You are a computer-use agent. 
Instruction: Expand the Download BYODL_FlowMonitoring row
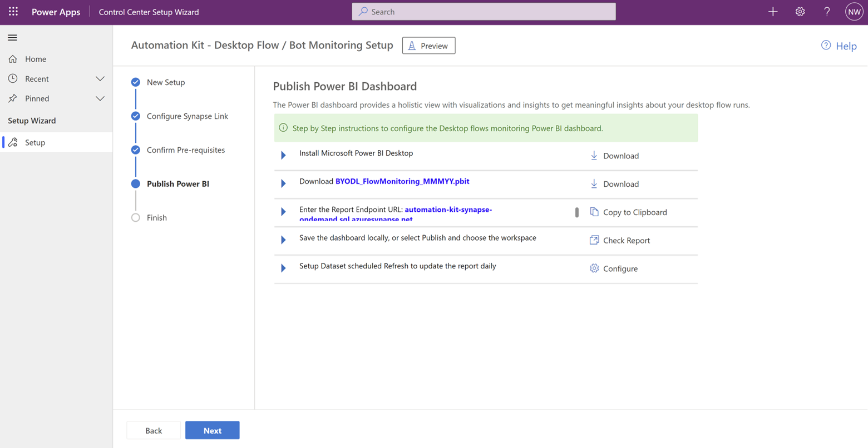click(283, 183)
